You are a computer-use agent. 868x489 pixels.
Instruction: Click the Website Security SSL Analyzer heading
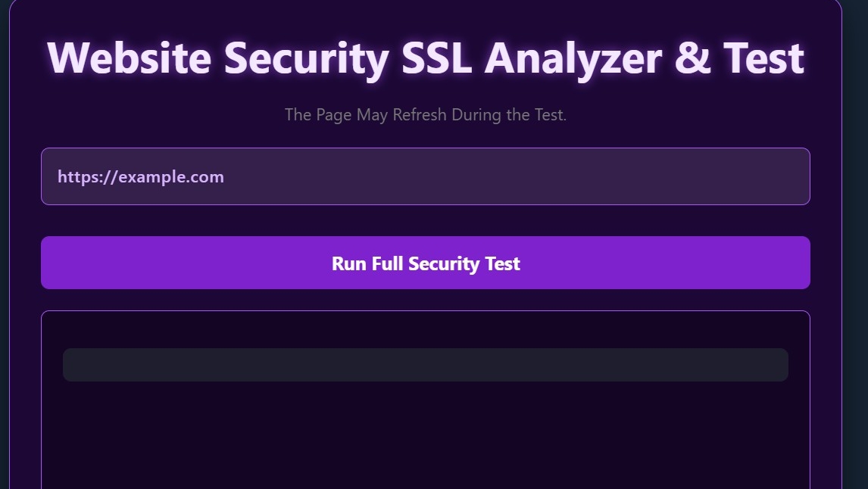pyautogui.click(x=425, y=58)
